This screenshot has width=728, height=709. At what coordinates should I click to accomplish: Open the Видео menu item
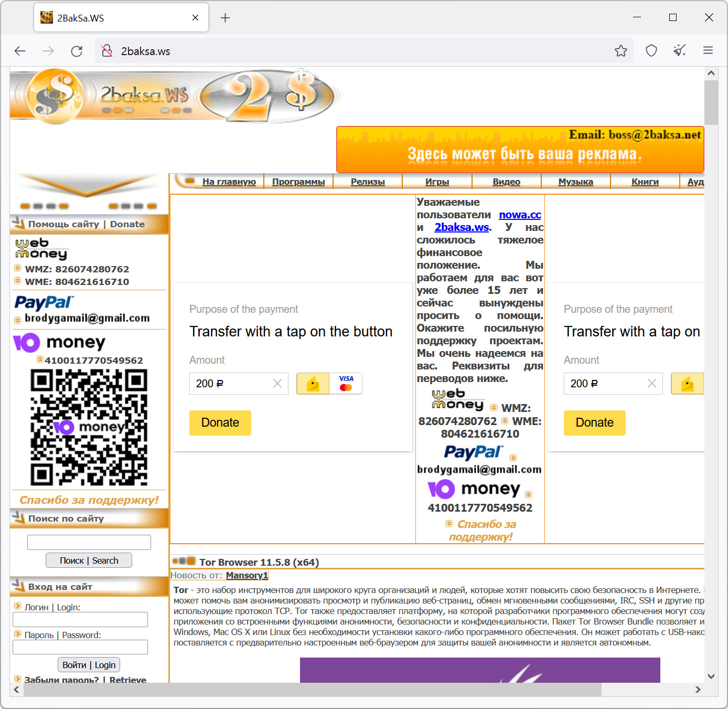tap(506, 182)
